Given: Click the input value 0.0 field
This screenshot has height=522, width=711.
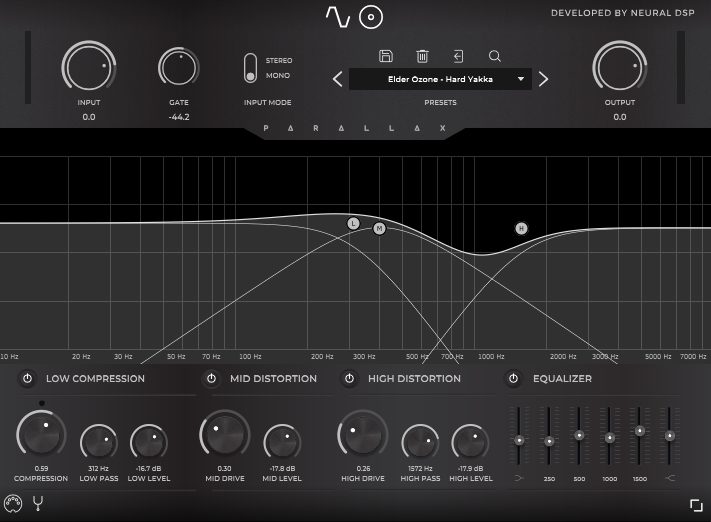Looking at the screenshot, I should point(89,117).
